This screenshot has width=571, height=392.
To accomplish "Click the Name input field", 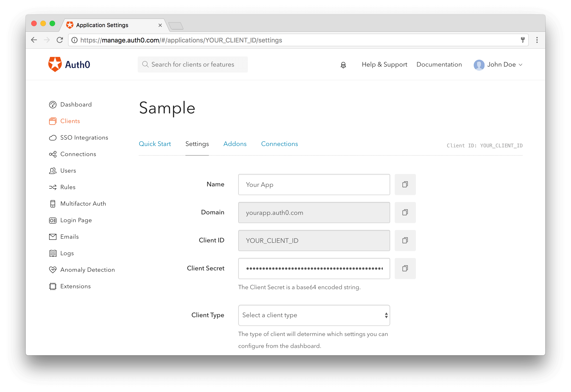I will (x=314, y=185).
